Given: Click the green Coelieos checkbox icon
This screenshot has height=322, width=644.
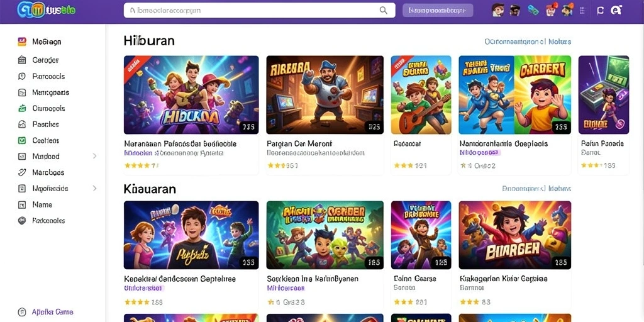Looking at the screenshot, I should click(x=22, y=140).
